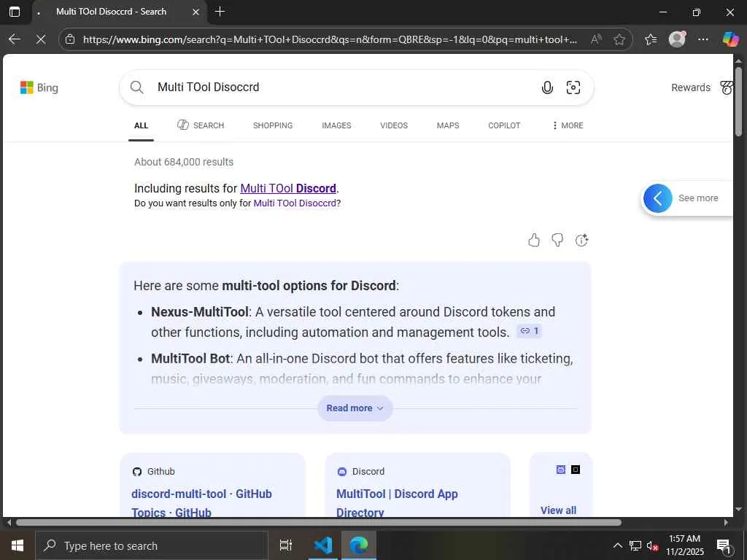Open the clock and date flyout

pyautogui.click(x=684, y=545)
